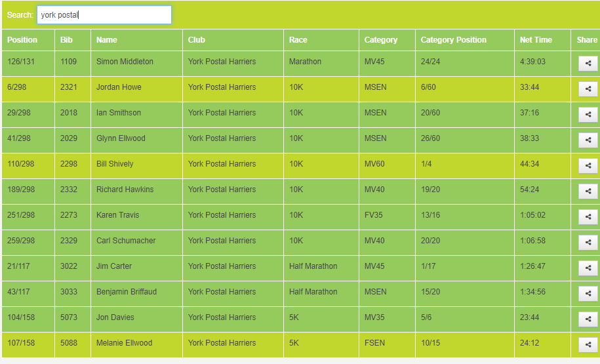The height and width of the screenshot is (364, 600).
Task: Click category FV35
Action: (374, 215)
